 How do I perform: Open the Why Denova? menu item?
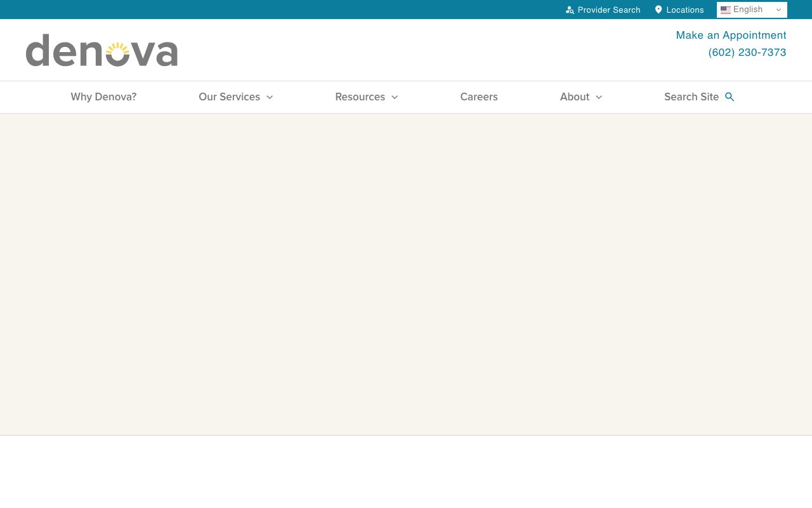pyautogui.click(x=103, y=97)
